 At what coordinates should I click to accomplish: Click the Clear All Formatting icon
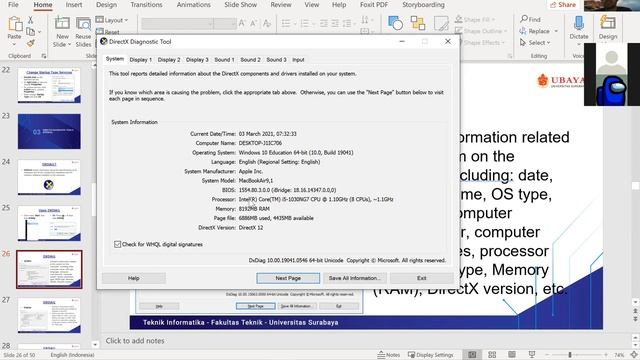pos(267,23)
